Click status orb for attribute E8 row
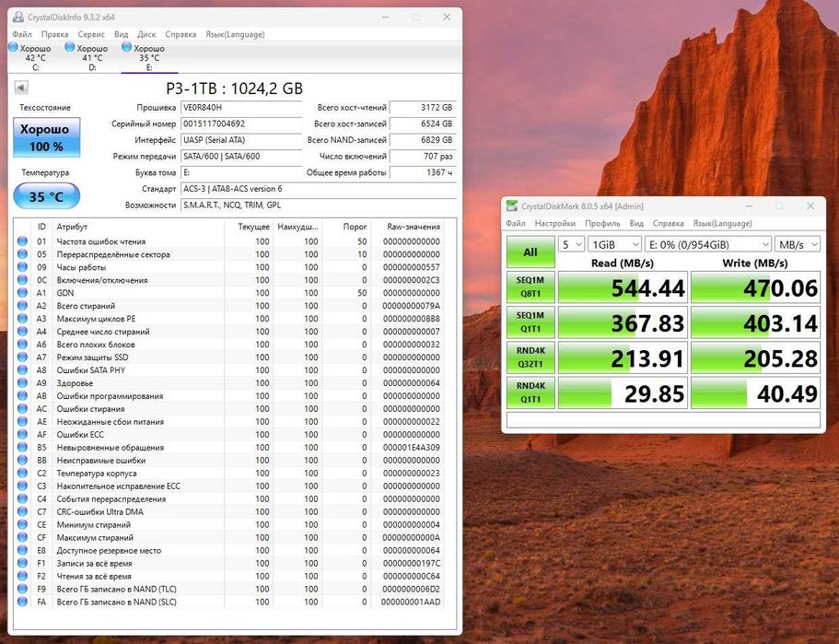Screen dimensions: 839x644 point(22,550)
